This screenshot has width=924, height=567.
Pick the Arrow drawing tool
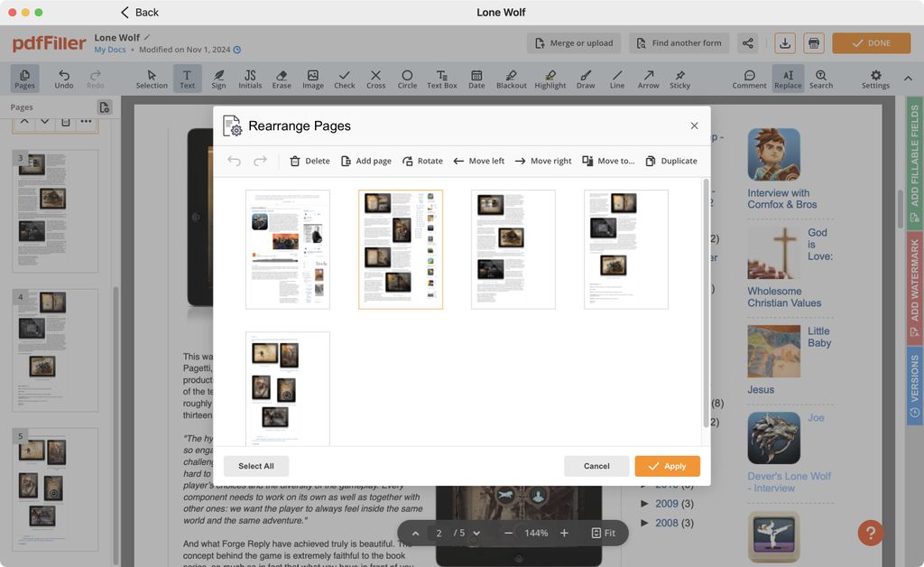point(648,78)
